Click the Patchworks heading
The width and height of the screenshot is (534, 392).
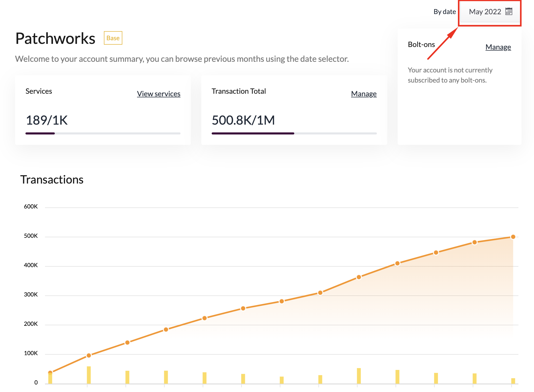[x=55, y=38]
